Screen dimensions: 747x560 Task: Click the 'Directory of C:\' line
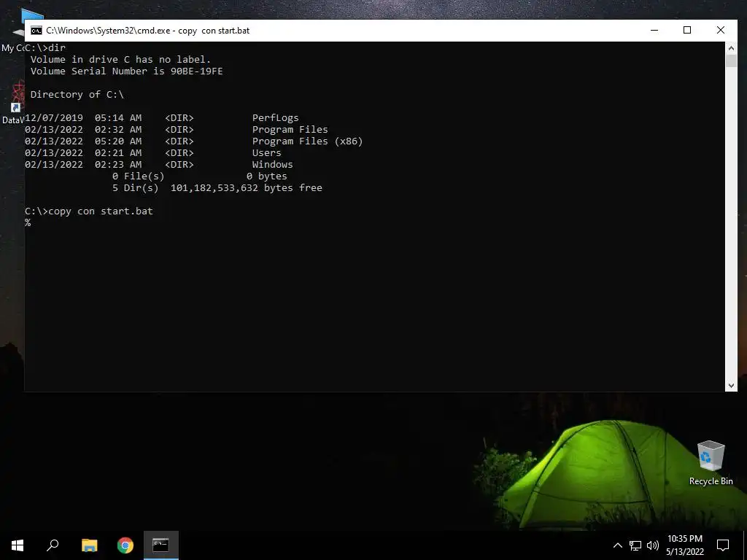click(x=77, y=94)
